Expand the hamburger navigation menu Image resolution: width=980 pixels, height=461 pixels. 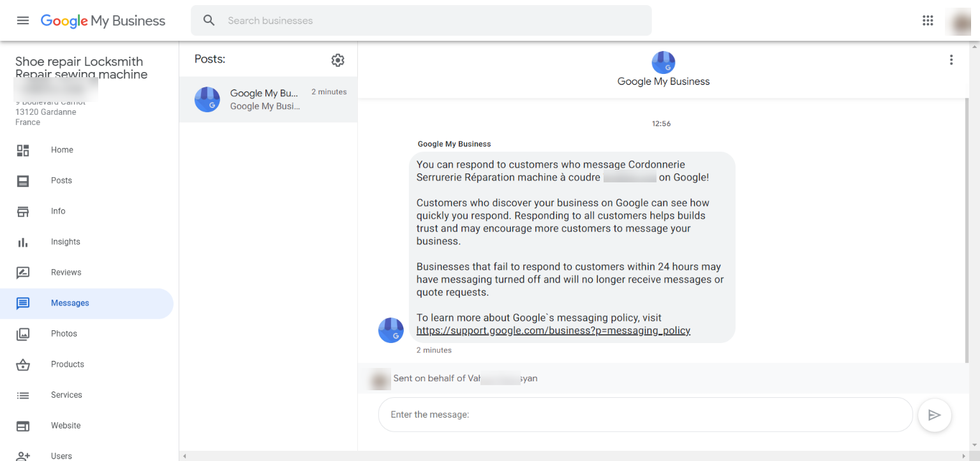coord(23,20)
